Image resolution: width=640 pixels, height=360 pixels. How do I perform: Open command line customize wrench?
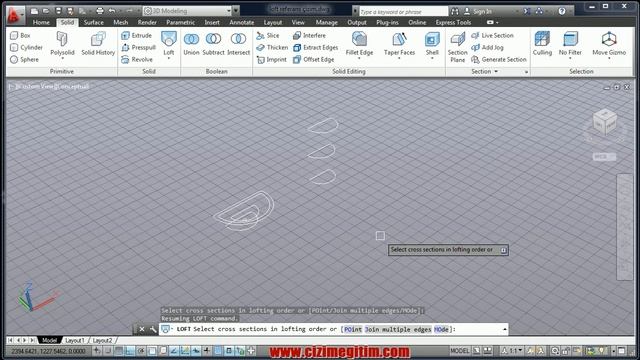point(153,329)
